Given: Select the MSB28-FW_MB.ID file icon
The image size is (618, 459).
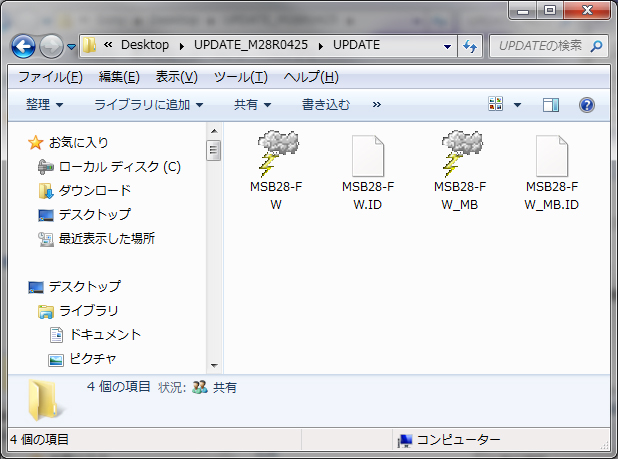Looking at the screenshot, I should 552,156.
